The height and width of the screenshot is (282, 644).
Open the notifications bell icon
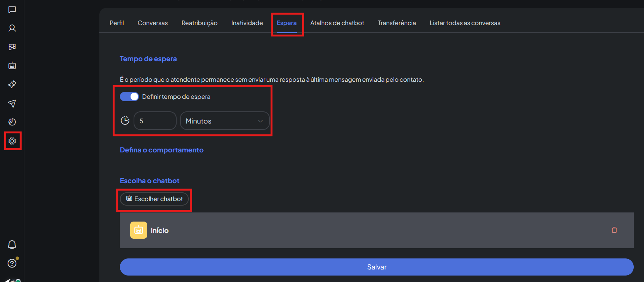12,245
